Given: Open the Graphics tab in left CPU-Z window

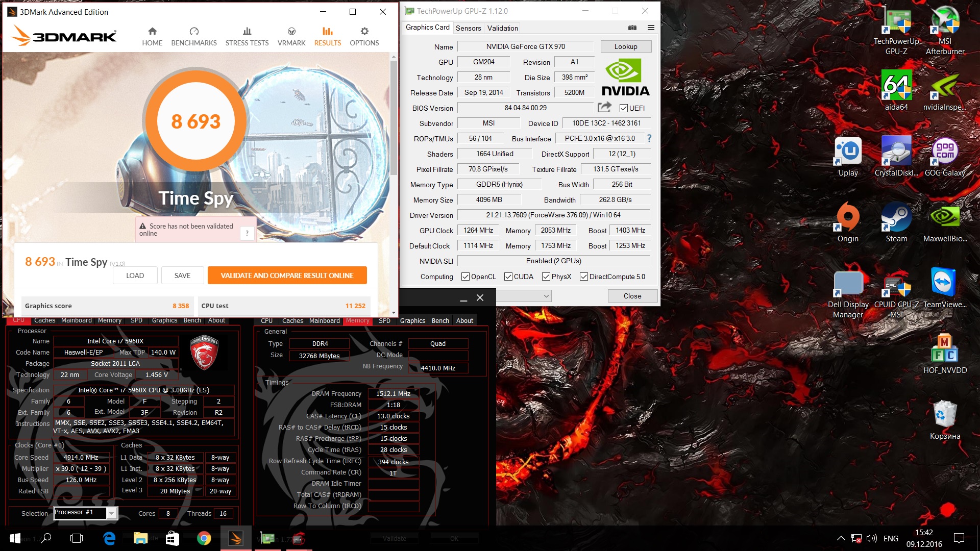Looking at the screenshot, I should pyautogui.click(x=164, y=320).
